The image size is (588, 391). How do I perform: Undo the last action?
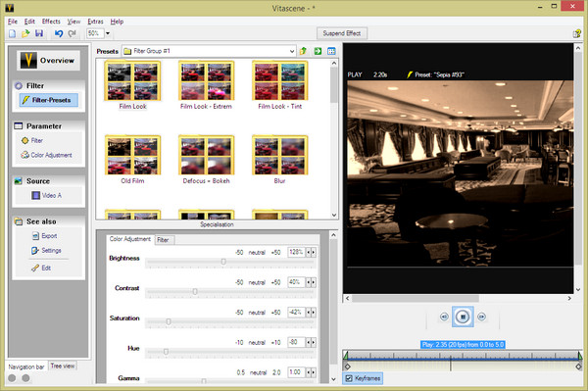tap(59, 33)
